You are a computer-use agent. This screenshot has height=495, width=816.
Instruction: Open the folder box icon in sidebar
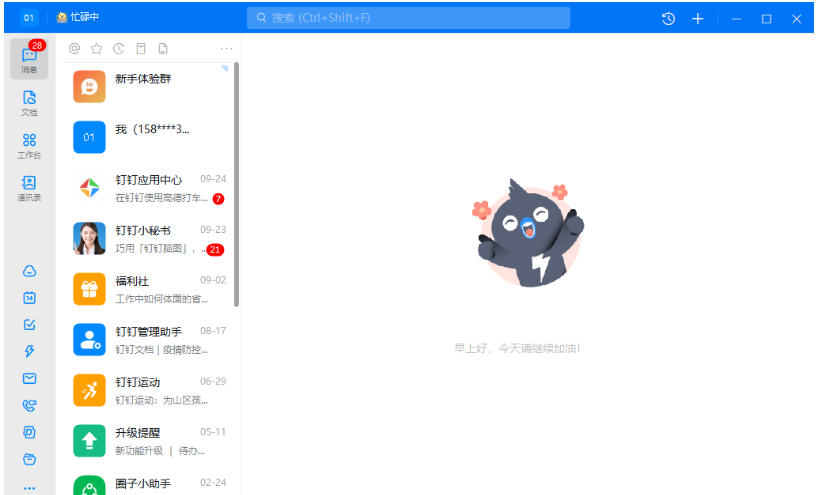[x=30, y=459]
